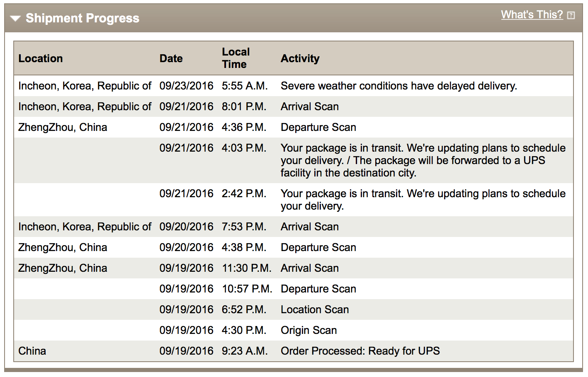Viewport: 588px width, 377px height.
Task: Collapse the Shipment Progress section triangle
Action: click(15, 19)
